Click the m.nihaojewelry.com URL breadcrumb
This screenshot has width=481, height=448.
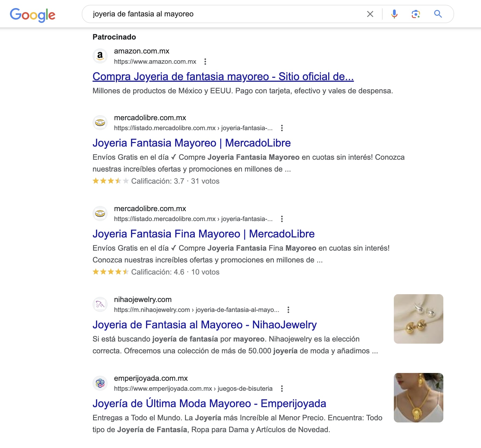tap(196, 310)
